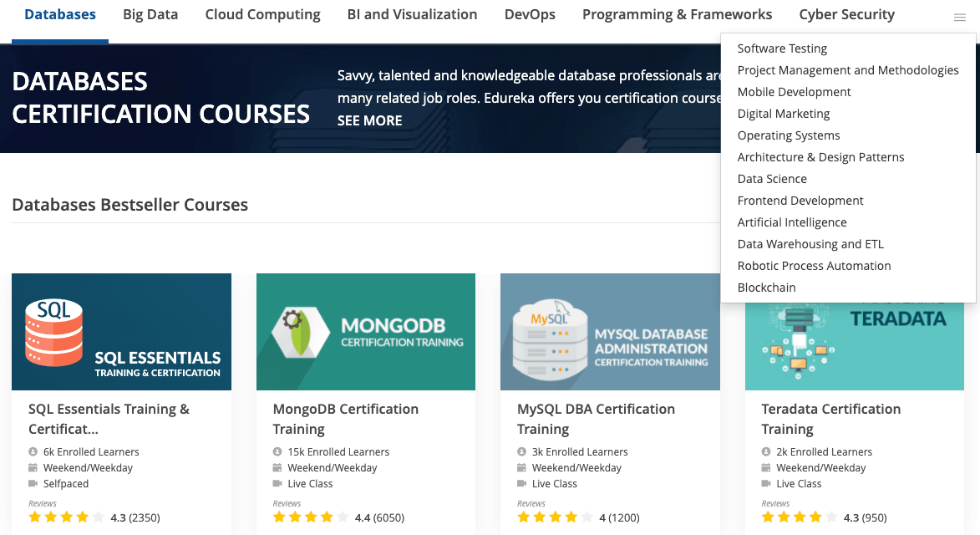The width and height of the screenshot is (980, 535).
Task: Open the Programming & Frameworks tab
Action: coord(678,14)
